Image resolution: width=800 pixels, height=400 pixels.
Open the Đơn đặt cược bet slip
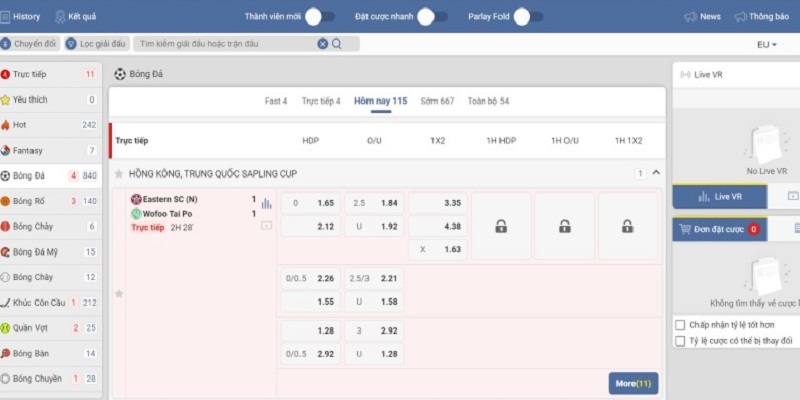[718, 229]
